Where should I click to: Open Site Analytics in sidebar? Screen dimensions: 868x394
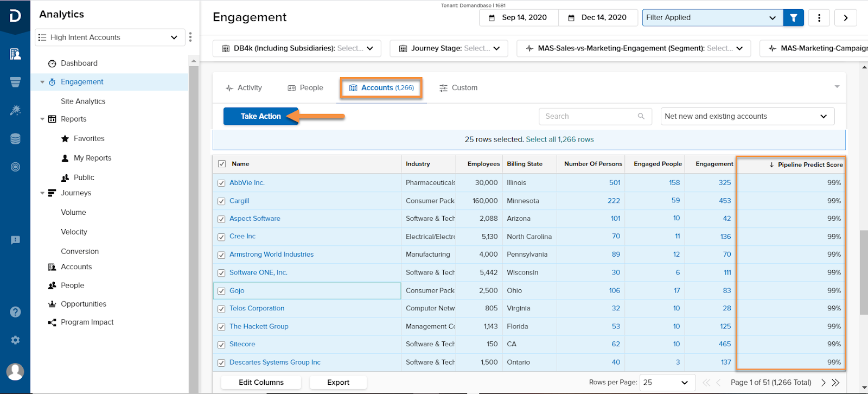(x=83, y=101)
